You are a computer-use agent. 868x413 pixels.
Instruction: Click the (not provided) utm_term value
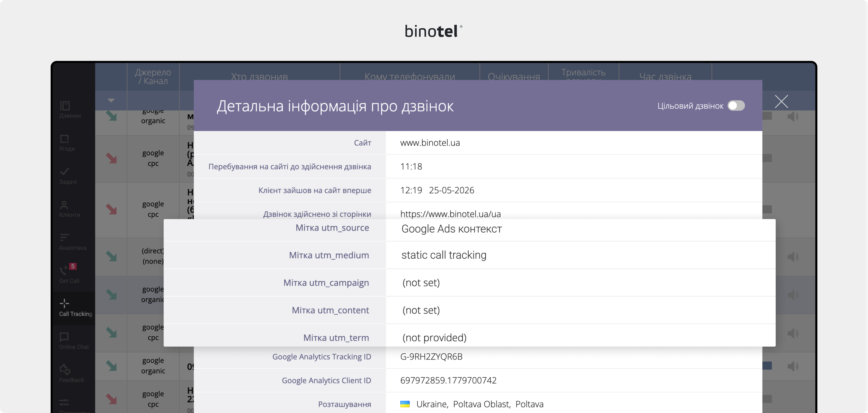[x=434, y=338]
